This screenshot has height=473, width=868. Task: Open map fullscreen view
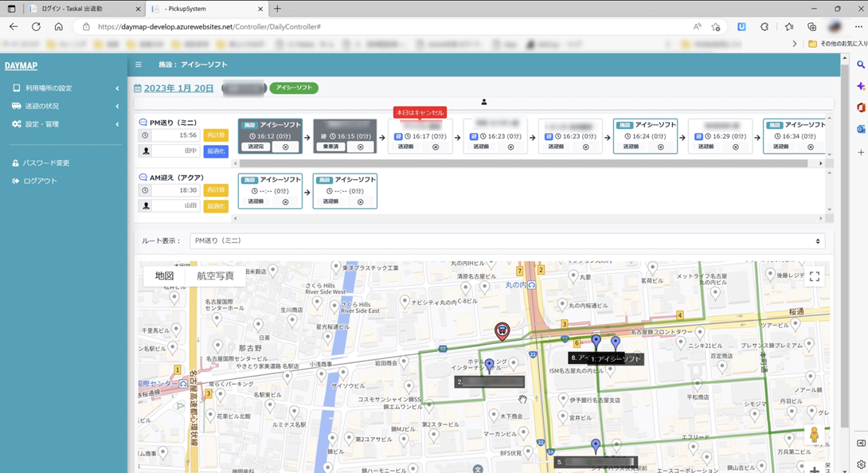point(814,276)
